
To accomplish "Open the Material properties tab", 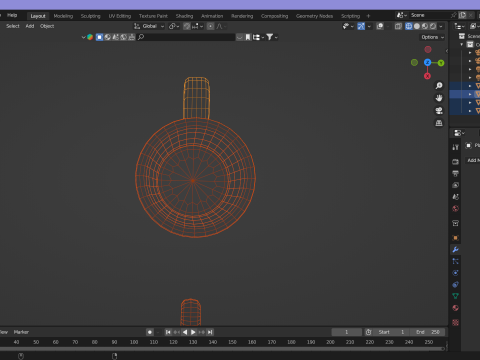I will [455, 308].
